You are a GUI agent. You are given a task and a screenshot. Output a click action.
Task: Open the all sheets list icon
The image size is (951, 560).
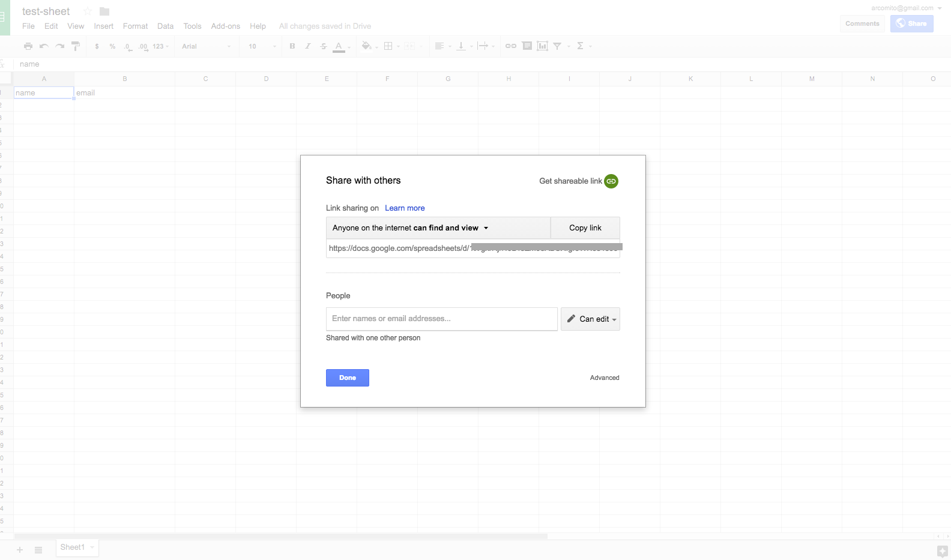point(38,550)
